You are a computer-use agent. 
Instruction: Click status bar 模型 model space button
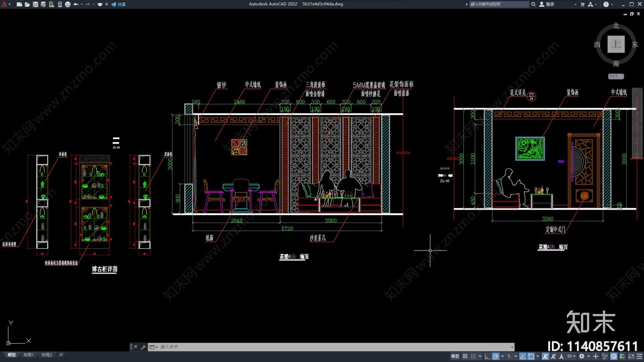coord(455,356)
